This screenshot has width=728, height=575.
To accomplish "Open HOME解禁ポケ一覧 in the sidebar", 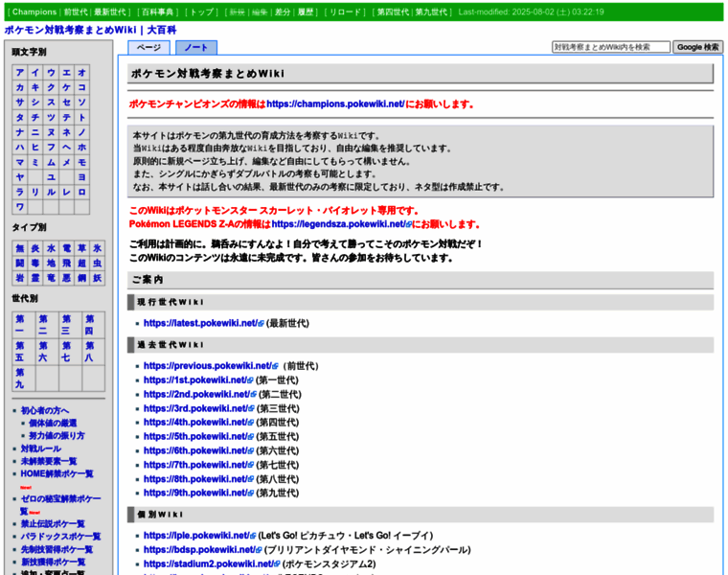I will point(57,473).
